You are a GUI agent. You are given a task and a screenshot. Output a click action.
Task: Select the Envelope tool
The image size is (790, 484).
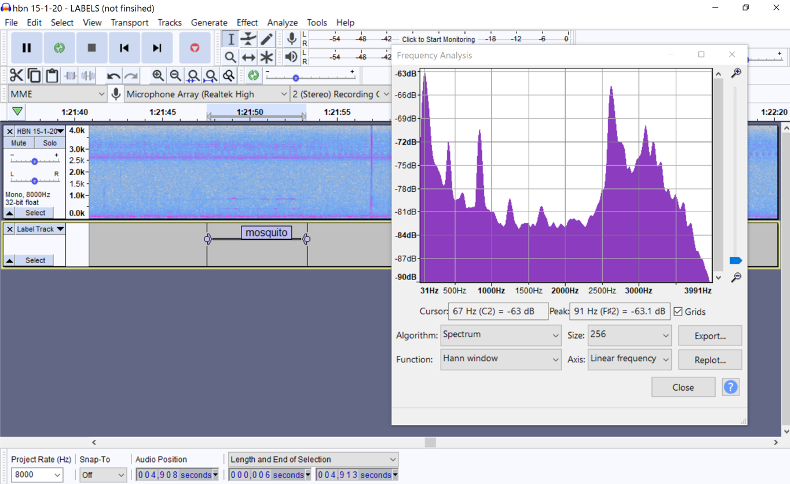[248, 39]
